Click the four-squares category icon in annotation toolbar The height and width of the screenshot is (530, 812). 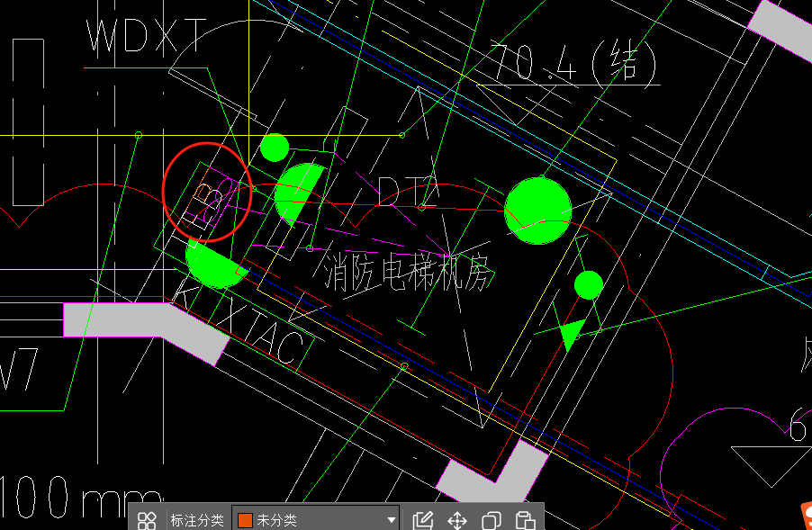pyautogui.click(x=147, y=520)
